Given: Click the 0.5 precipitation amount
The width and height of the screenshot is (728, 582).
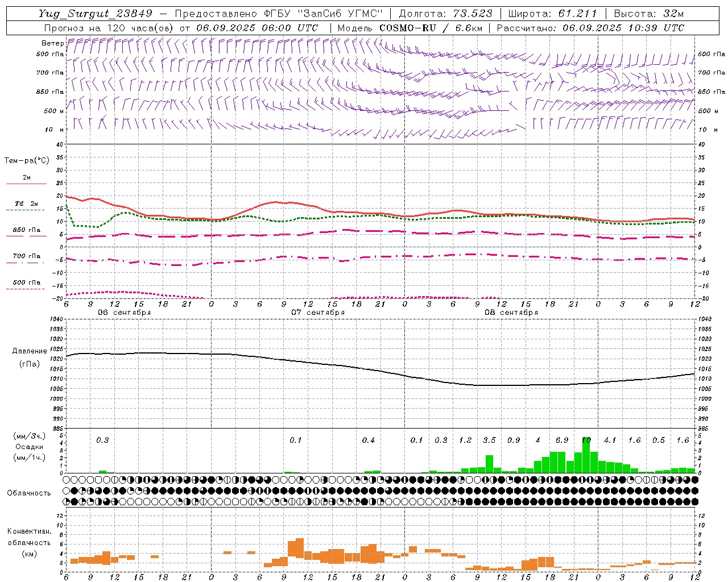Looking at the screenshot, I should [659, 440].
